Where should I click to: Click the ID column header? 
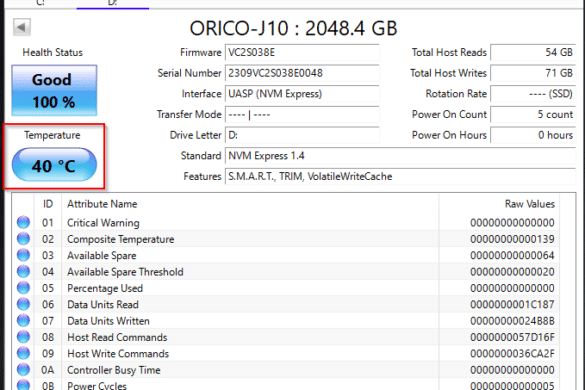(x=48, y=204)
